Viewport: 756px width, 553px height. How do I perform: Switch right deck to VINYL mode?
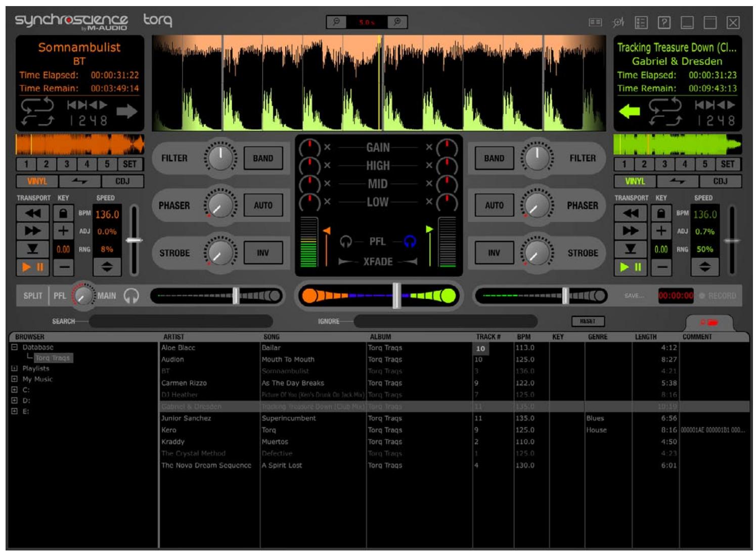pyautogui.click(x=635, y=181)
